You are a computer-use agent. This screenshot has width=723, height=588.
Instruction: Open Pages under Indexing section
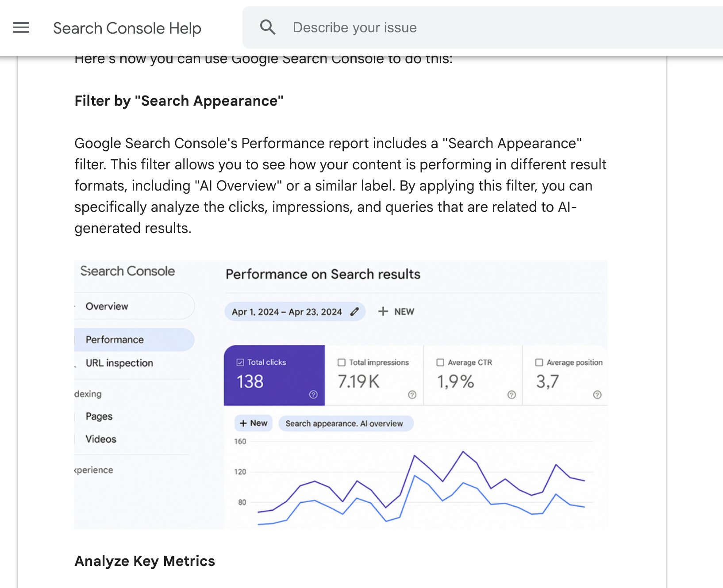coord(99,416)
